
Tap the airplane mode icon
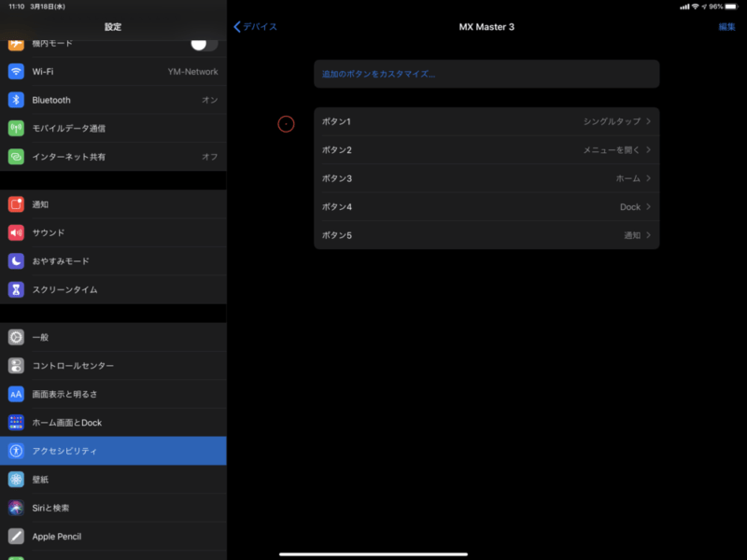click(16, 45)
